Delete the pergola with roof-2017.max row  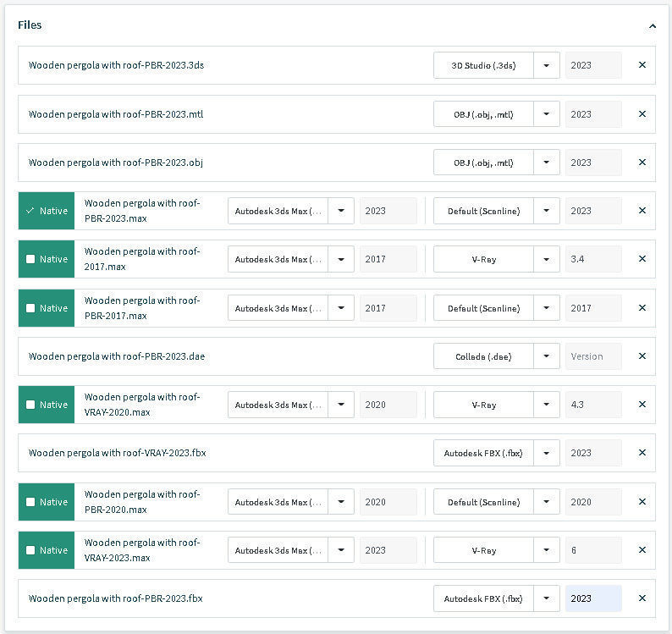[x=642, y=259]
